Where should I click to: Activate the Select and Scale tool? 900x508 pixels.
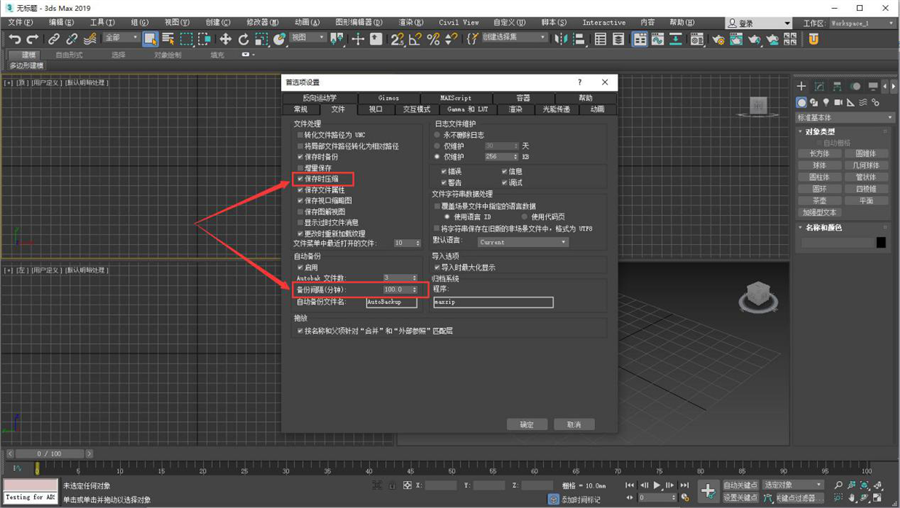(261, 39)
